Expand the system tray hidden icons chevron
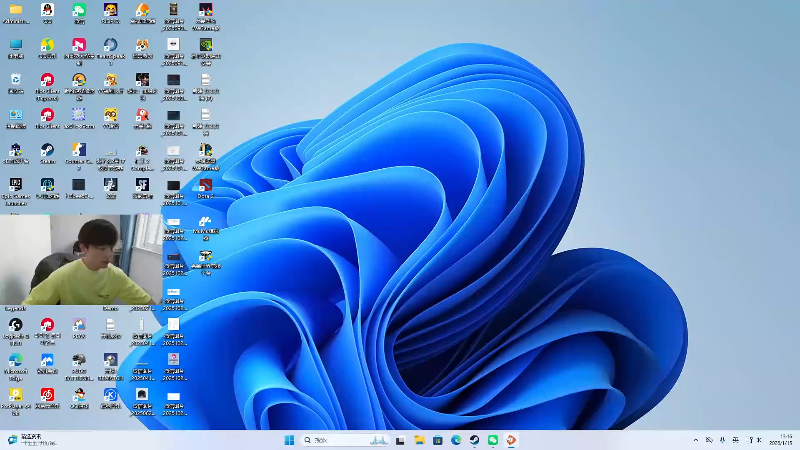The image size is (800, 450). (x=696, y=440)
